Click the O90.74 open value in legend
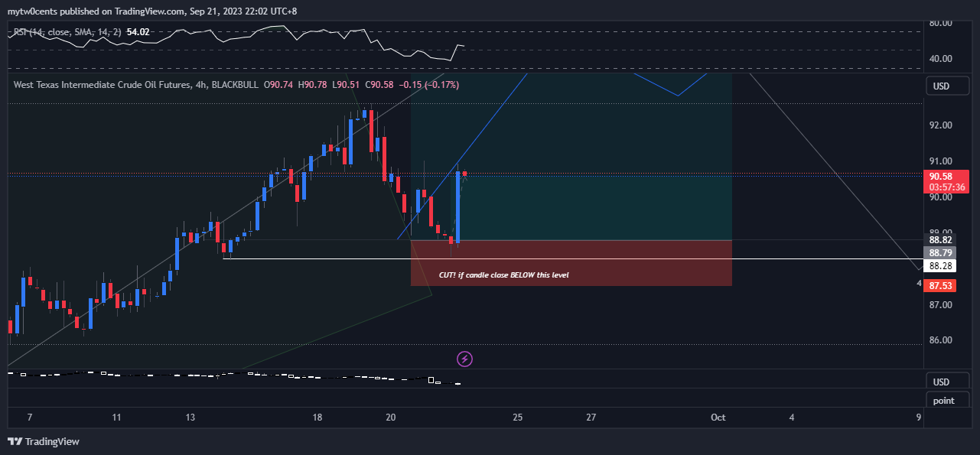The width and height of the screenshot is (980, 455). click(279, 85)
